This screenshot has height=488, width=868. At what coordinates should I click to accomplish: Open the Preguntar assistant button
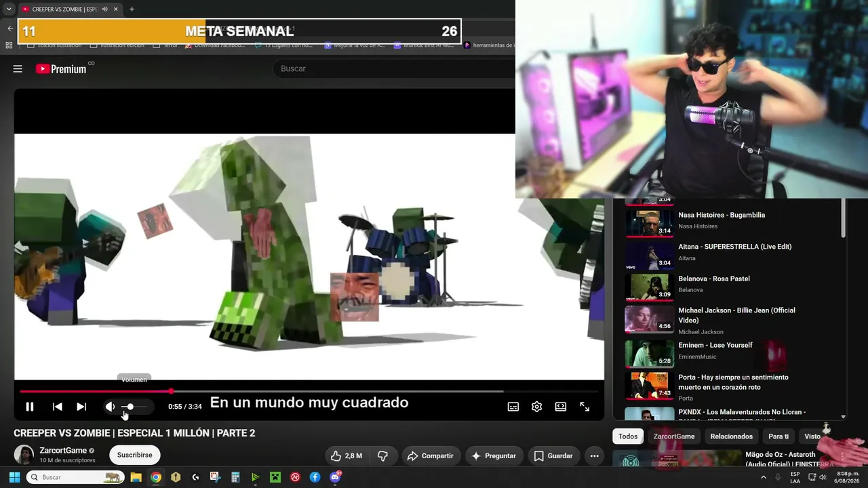pos(493,456)
